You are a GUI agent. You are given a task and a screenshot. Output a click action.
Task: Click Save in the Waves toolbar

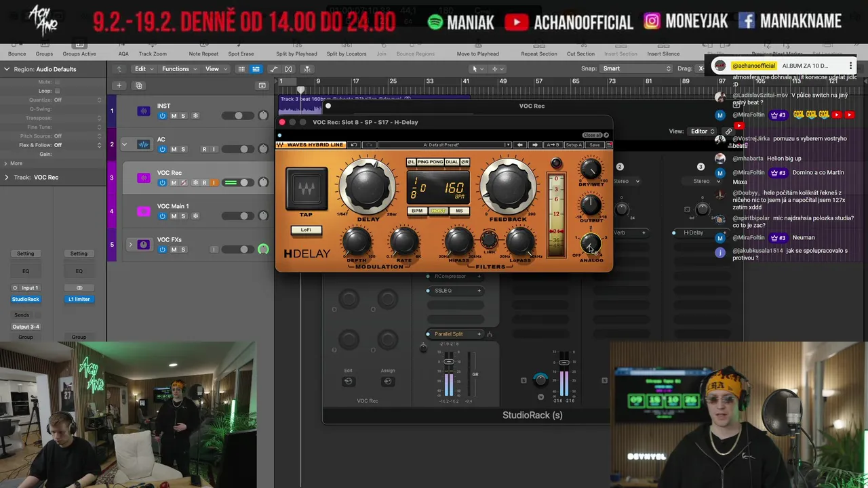point(594,145)
